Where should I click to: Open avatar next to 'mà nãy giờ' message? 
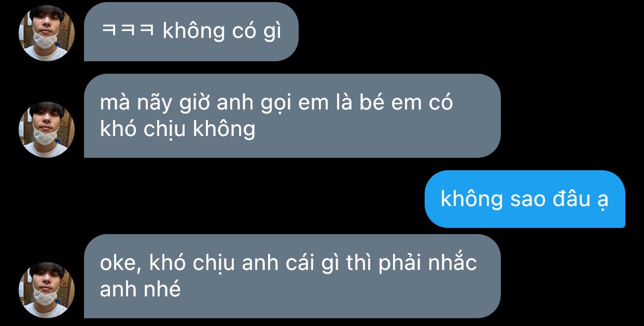[x=47, y=129]
